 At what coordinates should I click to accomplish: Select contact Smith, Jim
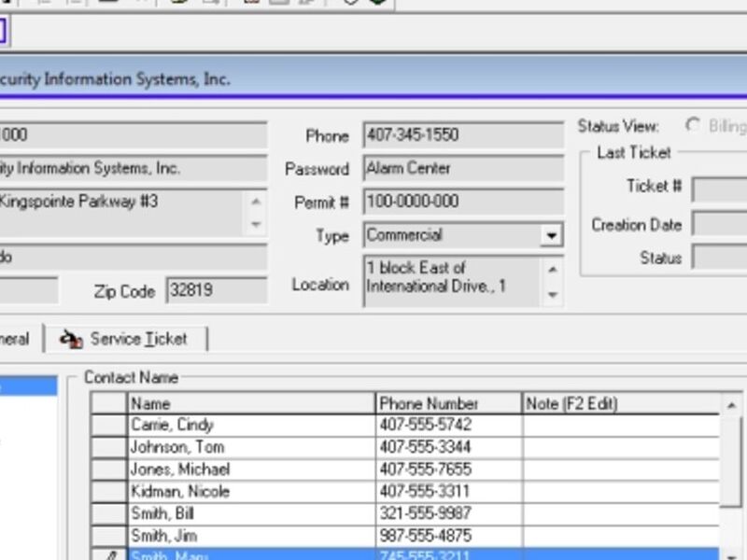tap(251, 536)
